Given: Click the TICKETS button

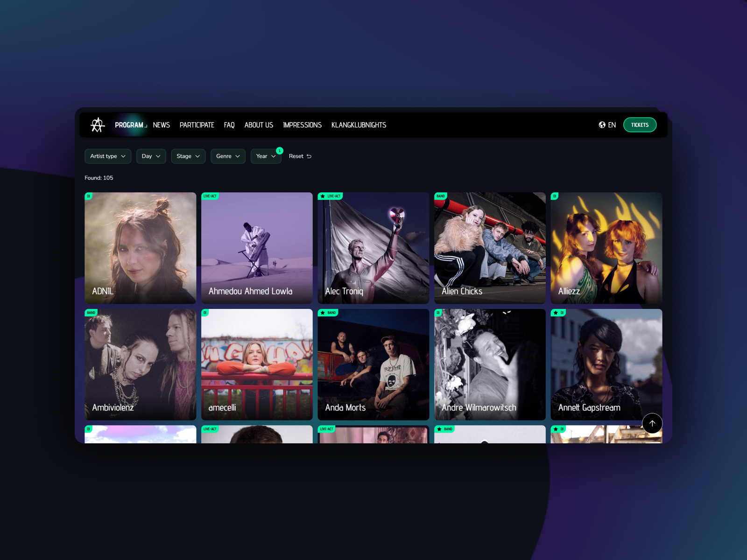Looking at the screenshot, I should (x=640, y=125).
